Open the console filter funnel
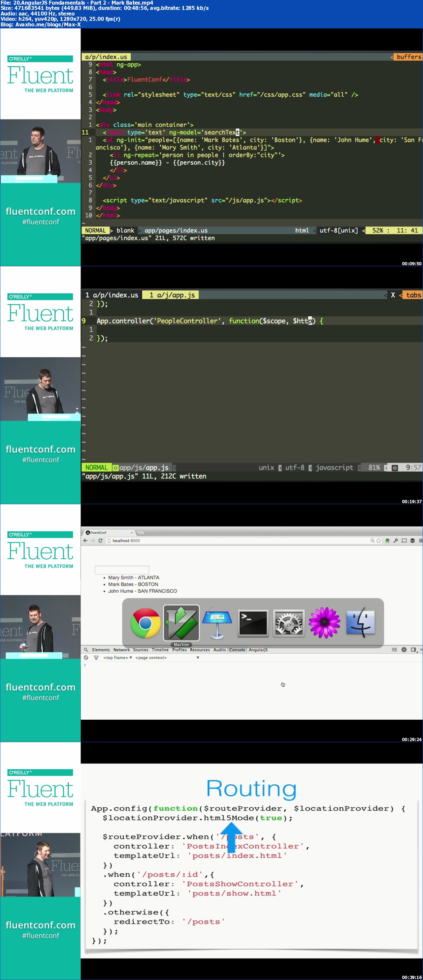Viewport: 423px width, 980px height. pyautogui.click(x=96, y=657)
